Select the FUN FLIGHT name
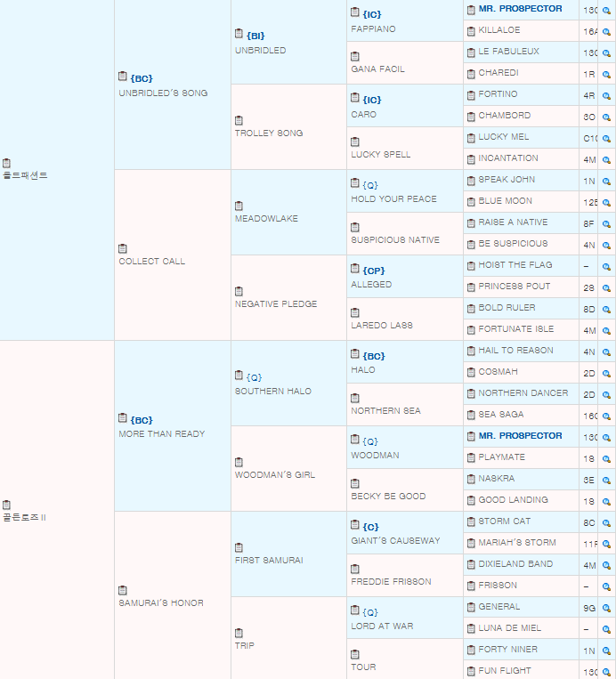Viewport: 616px width, 679px height. coord(504,671)
